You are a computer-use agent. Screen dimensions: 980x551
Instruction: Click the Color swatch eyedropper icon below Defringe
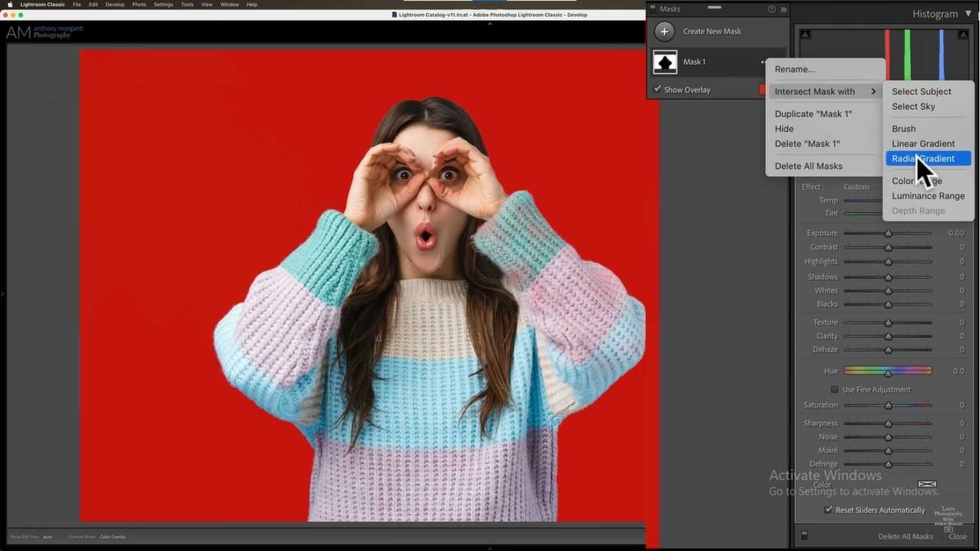[x=926, y=484]
